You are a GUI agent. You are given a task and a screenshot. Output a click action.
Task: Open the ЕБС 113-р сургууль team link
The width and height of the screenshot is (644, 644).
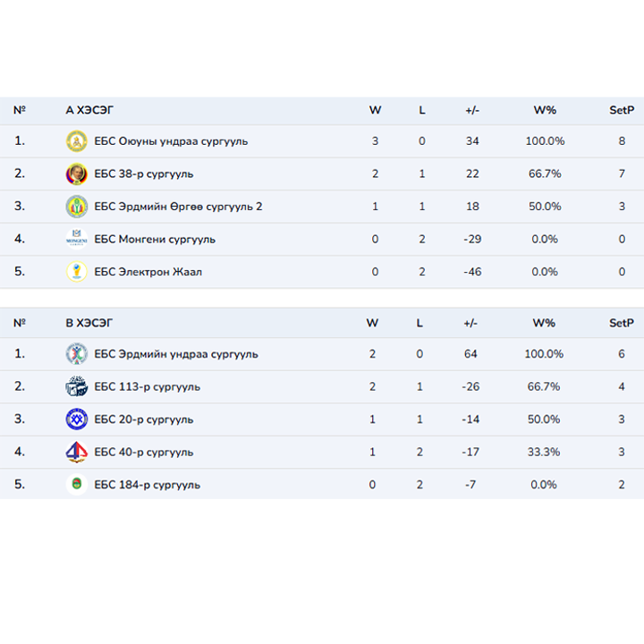147,387
